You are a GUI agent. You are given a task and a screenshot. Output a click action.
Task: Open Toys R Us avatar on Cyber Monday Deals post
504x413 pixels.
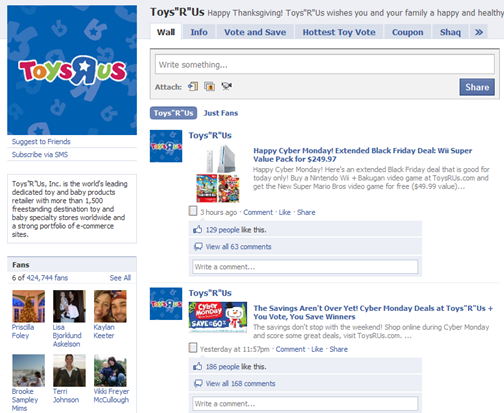pyautogui.click(x=166, y=304)
